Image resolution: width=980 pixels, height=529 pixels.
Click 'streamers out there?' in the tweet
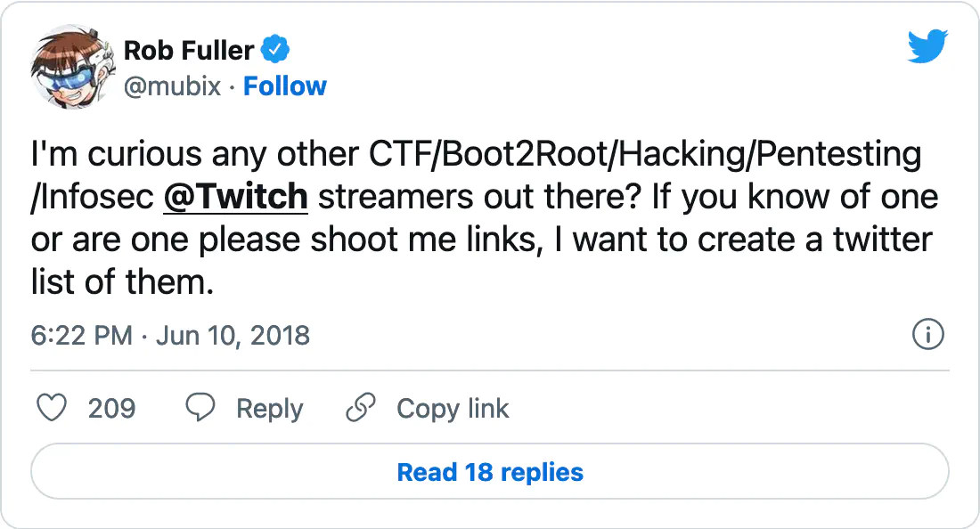(480, 197)
